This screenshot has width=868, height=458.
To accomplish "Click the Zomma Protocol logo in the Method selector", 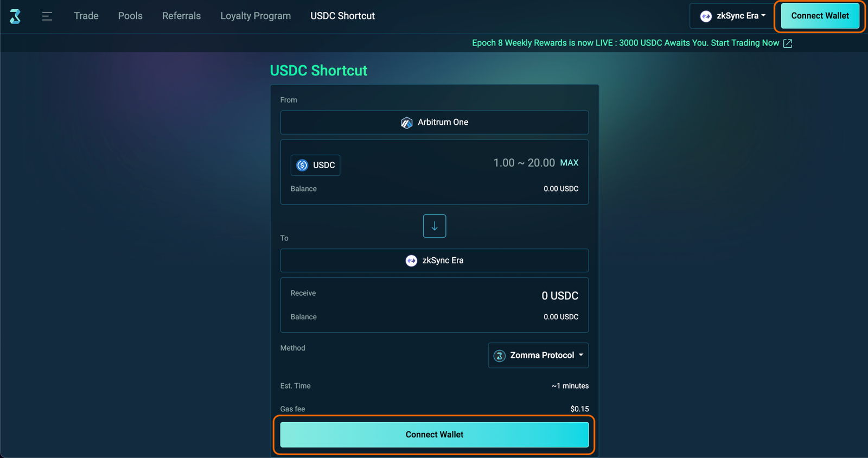I will pos(500,355).
